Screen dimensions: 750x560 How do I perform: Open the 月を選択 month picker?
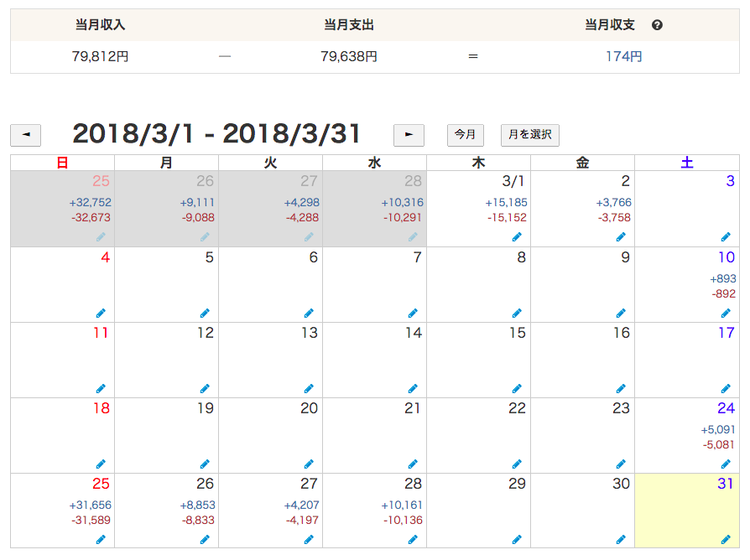click(x=530, y=135)
